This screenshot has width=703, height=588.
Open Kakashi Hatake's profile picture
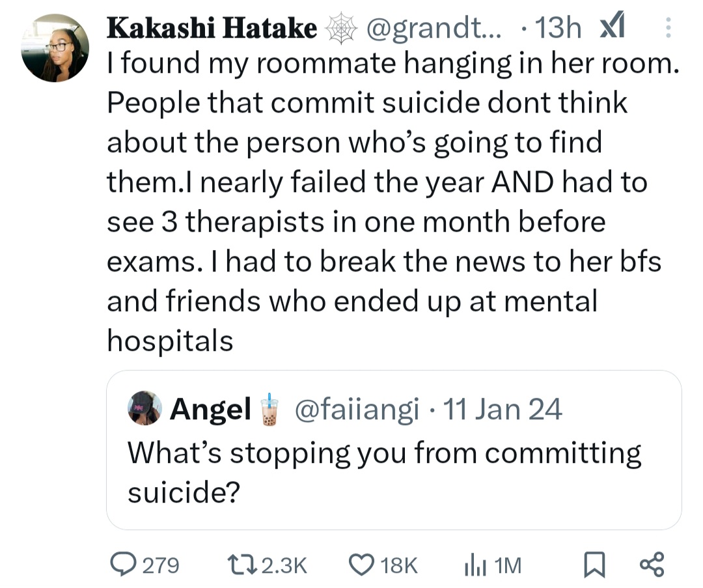[x=55, y=48]
